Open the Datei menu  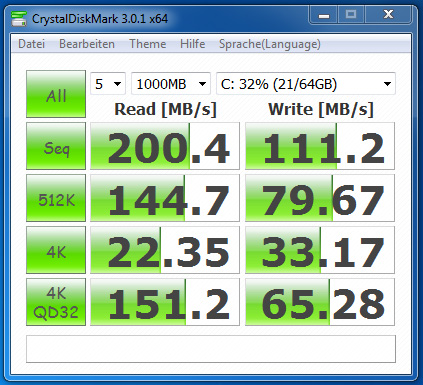[31, 44]
